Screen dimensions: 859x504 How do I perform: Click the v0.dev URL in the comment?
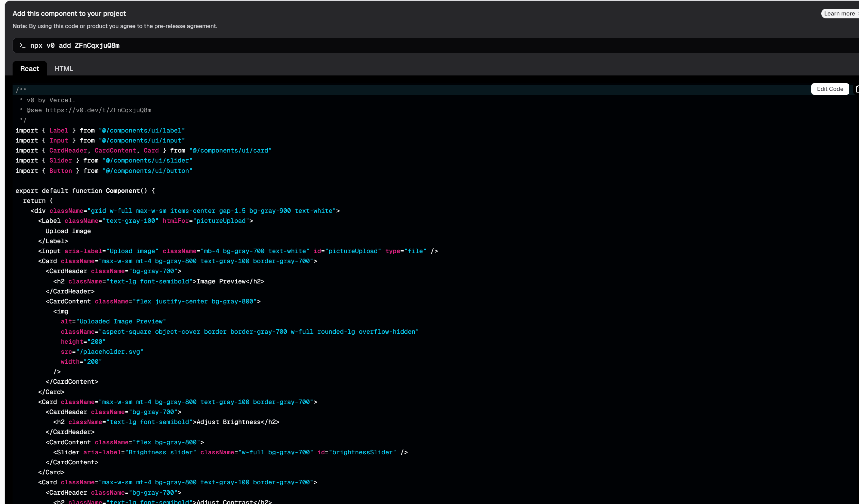(x=98, y=110)
